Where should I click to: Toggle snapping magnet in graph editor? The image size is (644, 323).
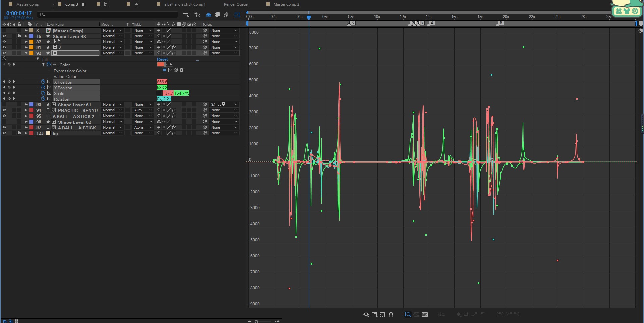(x=391, y=314)
